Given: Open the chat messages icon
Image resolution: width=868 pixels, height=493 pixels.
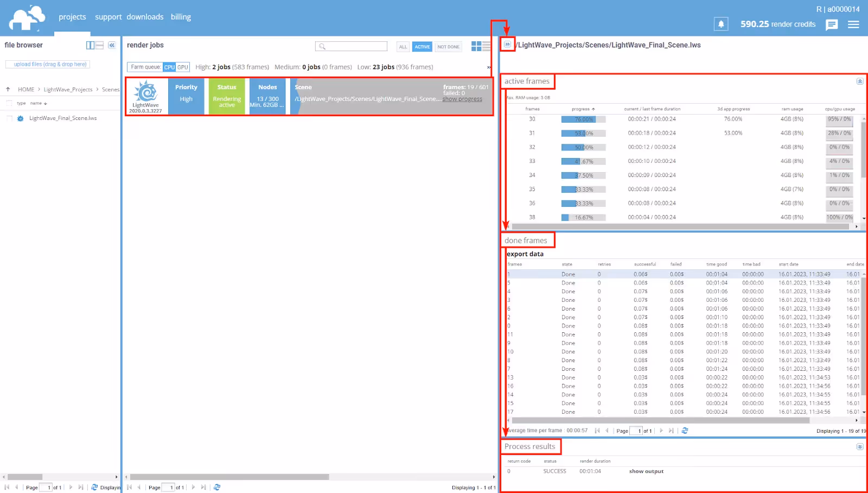Looking at the screenshot, I should tap(832, 24).
